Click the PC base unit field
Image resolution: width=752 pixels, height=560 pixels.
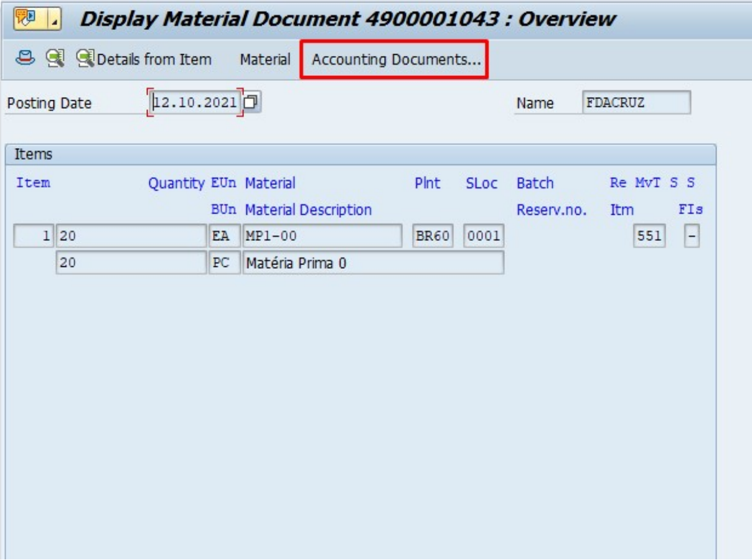click(x=225, y=263)
